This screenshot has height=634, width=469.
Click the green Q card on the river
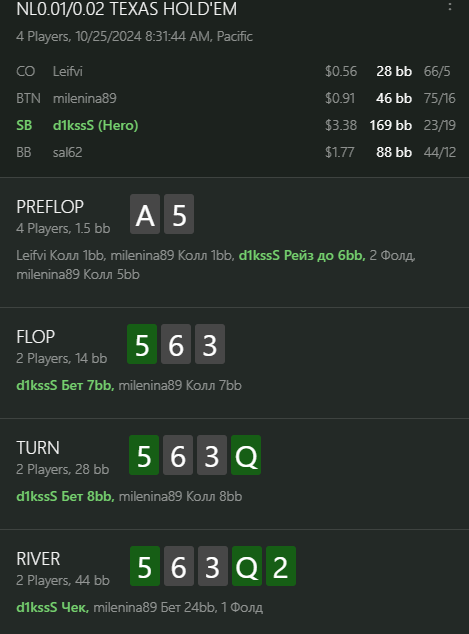point(247,566)
